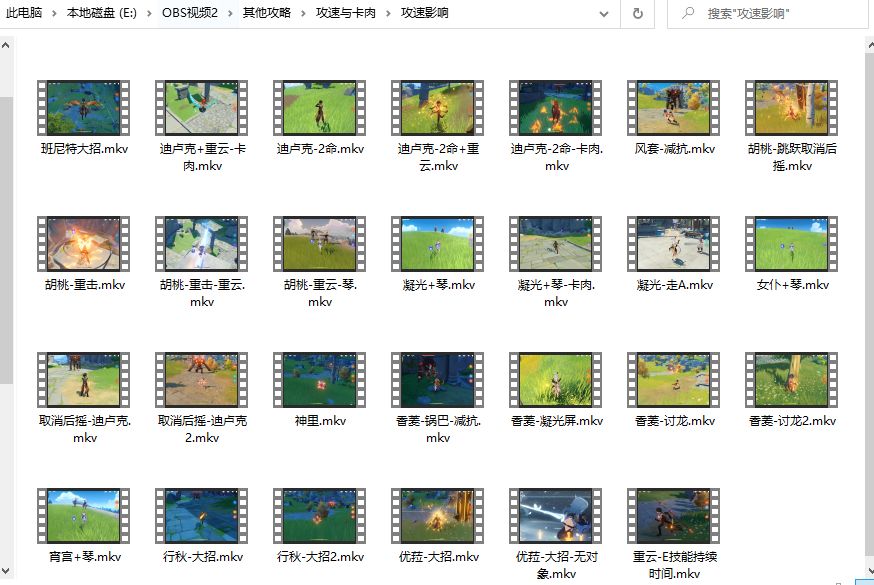874x585 pixels.
Task: Focus the 搜索"攻速影响" search box
Action: [770, 13]
